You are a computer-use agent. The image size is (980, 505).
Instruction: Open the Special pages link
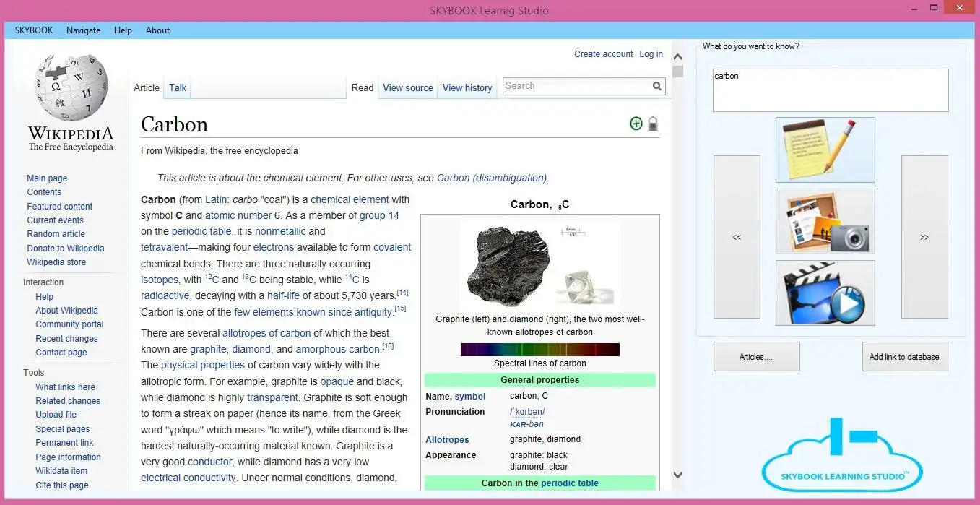[x=63, y=429]
